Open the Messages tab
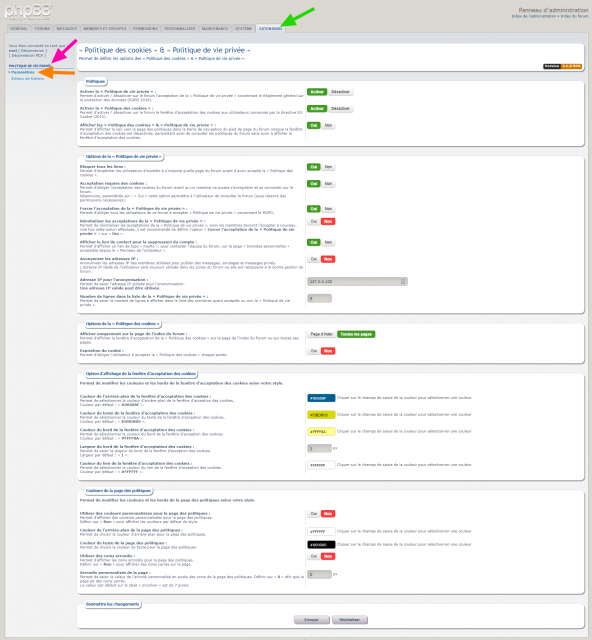The height and width of the screenshot is (640, 592). pyautogui.click(x=67, y=29)
